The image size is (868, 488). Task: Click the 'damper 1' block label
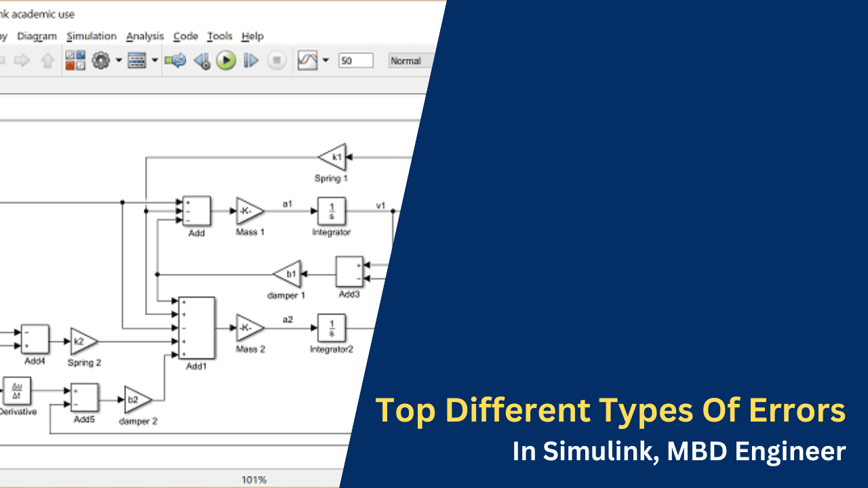click(286, 296)
